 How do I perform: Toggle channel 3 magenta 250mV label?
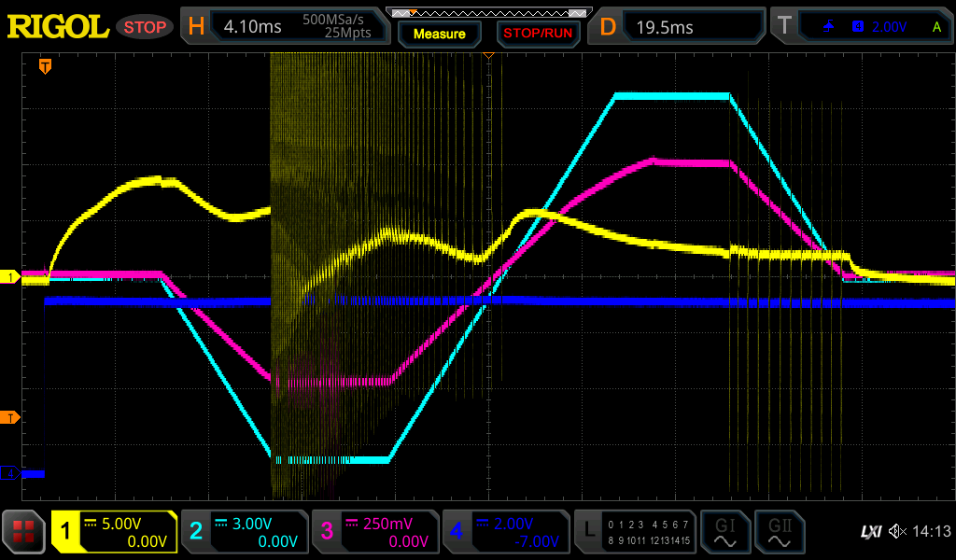click(x=374, y=532)
